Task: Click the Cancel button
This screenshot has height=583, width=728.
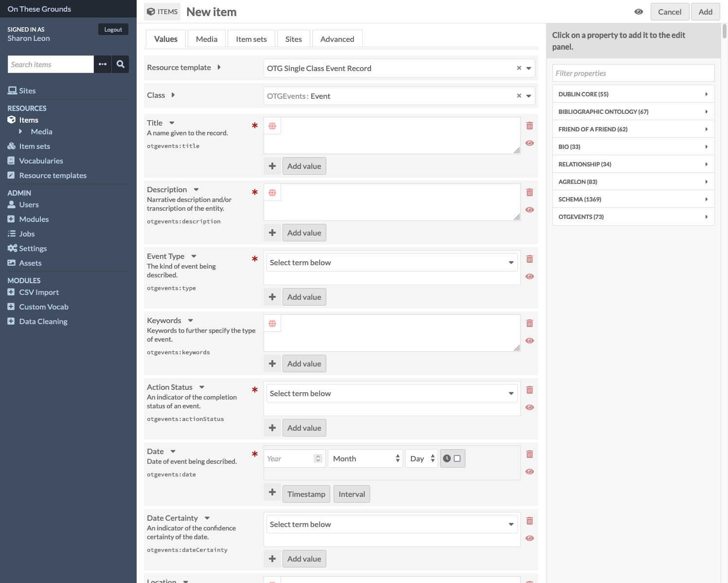Action: pos(670,12)
